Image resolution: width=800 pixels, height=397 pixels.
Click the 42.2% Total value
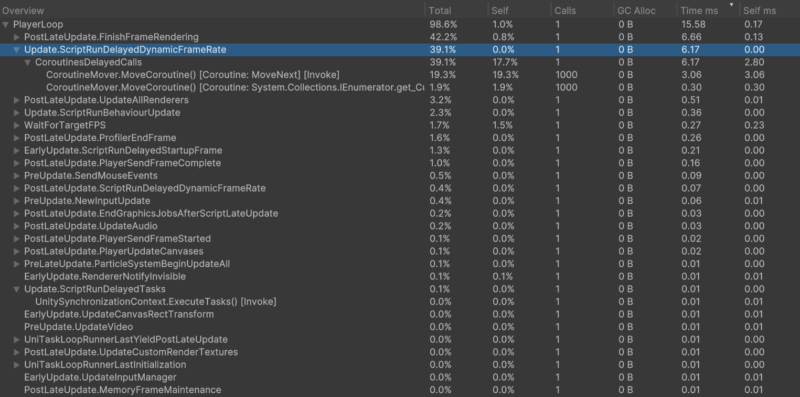[x=443, y=37]
